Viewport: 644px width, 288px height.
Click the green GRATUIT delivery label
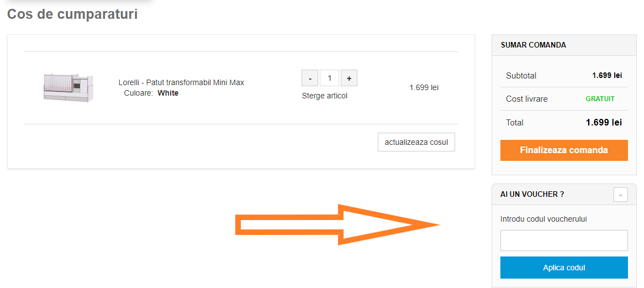point(600,99)
